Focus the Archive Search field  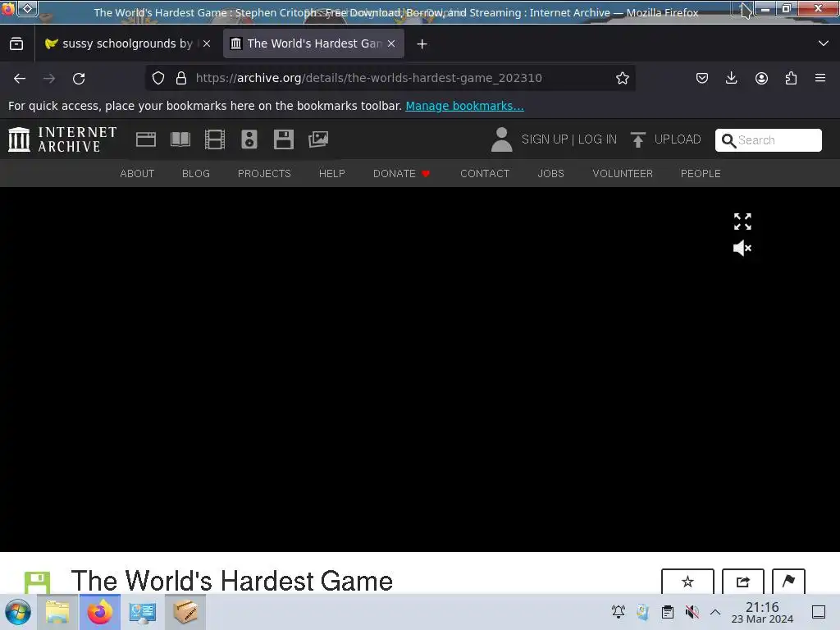768,140
